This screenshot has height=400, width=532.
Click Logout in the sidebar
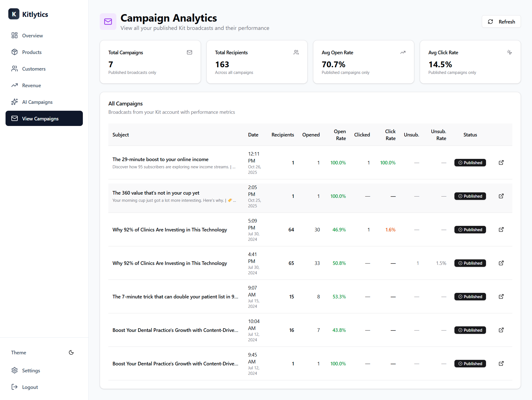pos(30,387)
